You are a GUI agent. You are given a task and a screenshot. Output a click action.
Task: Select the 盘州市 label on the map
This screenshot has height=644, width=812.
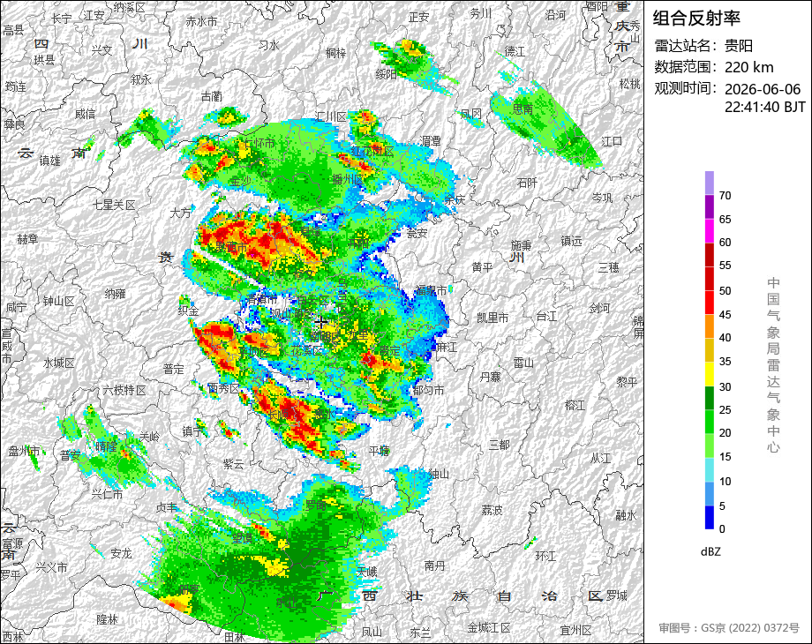point(24,451)
